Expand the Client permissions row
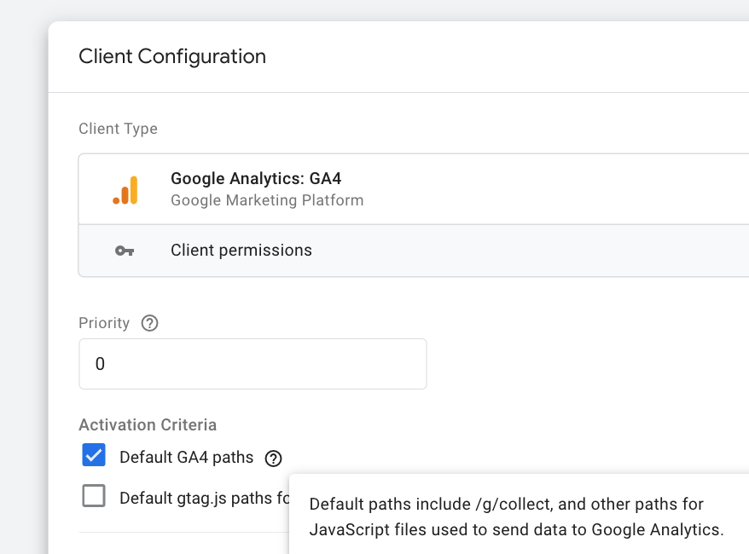 [414, 250]
